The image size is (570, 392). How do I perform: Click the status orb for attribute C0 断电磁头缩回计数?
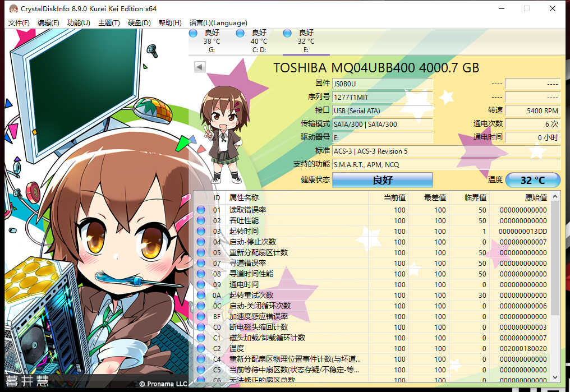click(x=201, y=328)
